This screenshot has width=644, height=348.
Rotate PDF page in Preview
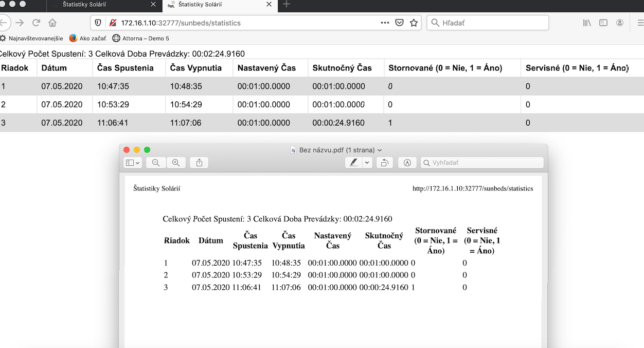coord(384,163)
